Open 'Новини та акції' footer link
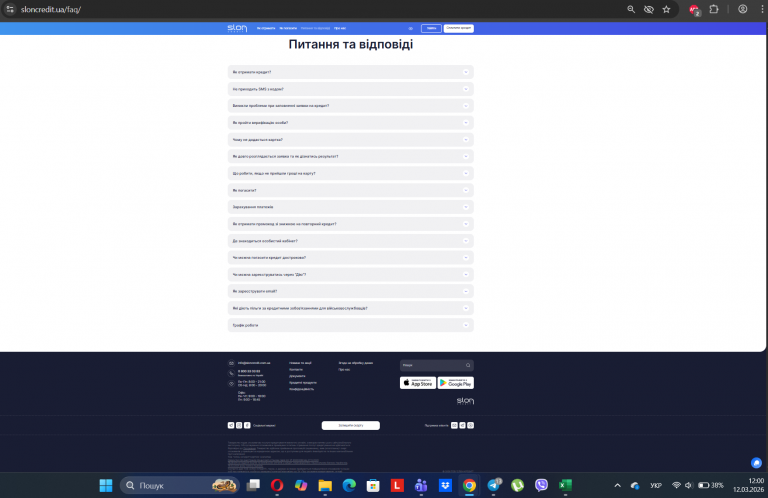 tap(300, 363)
